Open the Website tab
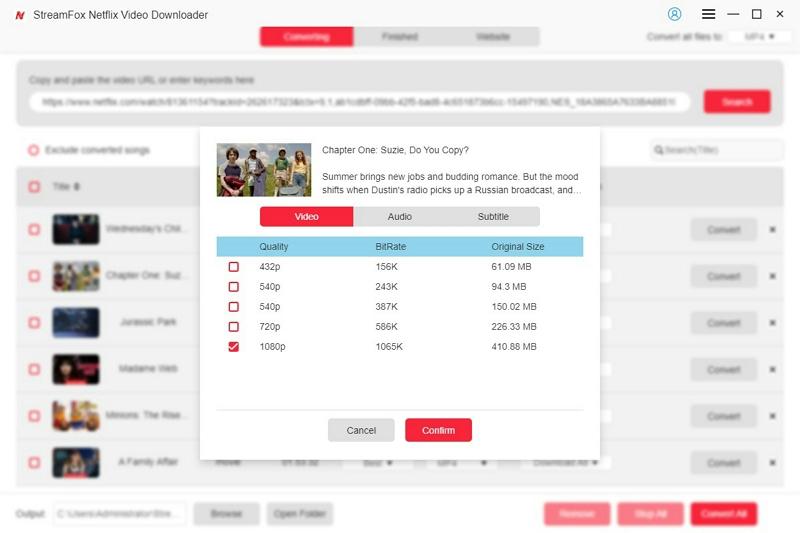This screenshot has width=800, height=533. [493, 37]
